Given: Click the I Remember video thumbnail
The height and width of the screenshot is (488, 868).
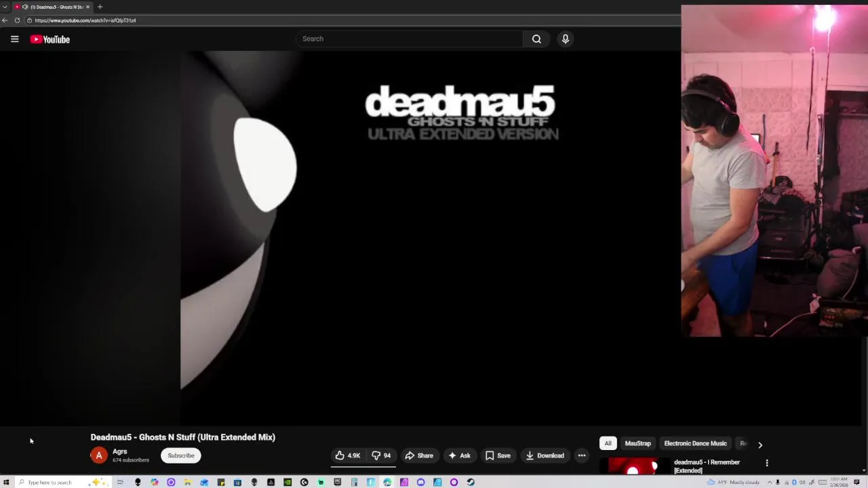Looking at the screenshot, I should point(633,467).
